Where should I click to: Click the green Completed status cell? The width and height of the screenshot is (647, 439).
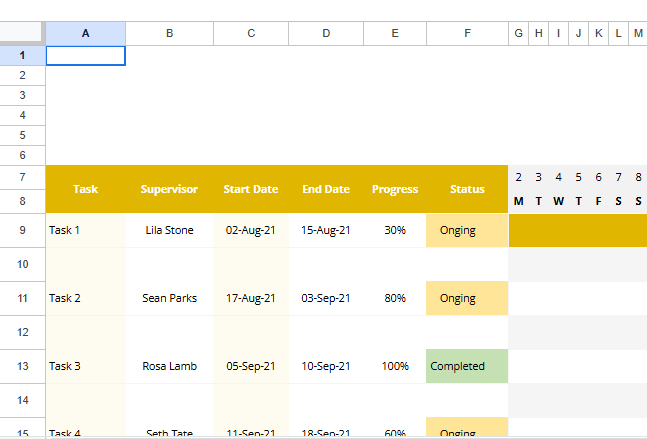(x=467, y=366)
